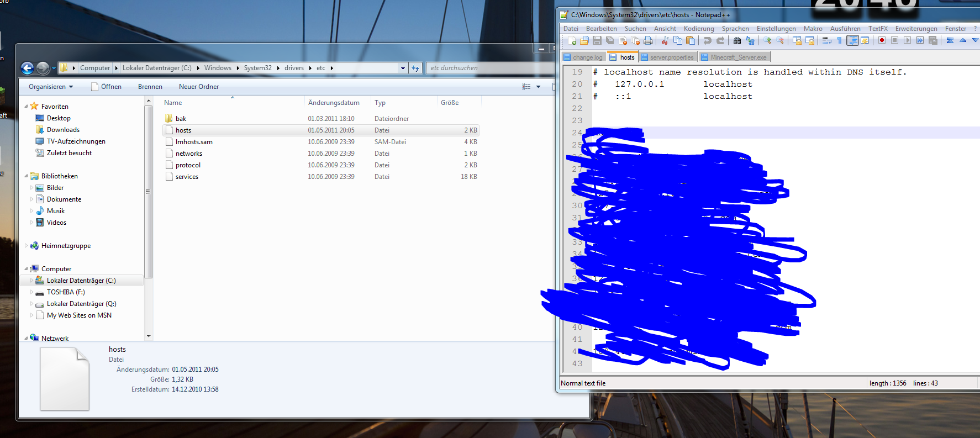Image resolution: width=980 pixels, height=438 pixels.
Task: Open the Kodierung menu
Action: (x=699, y=29)
